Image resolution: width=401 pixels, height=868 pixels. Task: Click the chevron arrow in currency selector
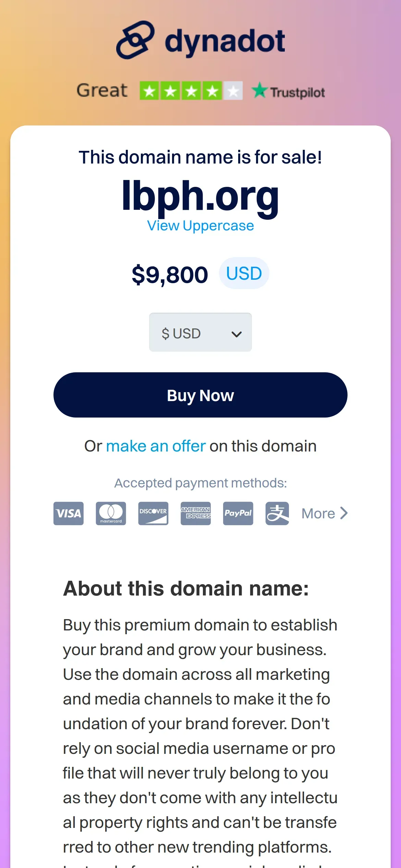236,334
